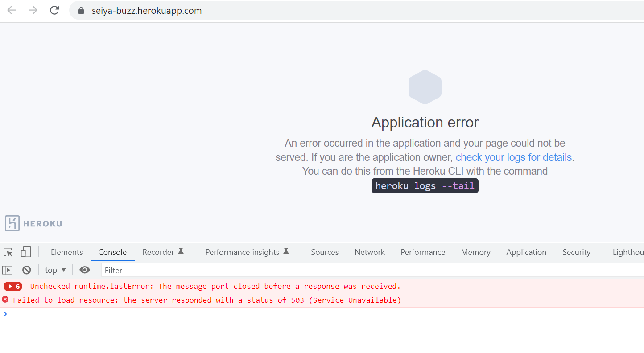
Task: Open the Memory tab
Action: [x=476, y=252]
